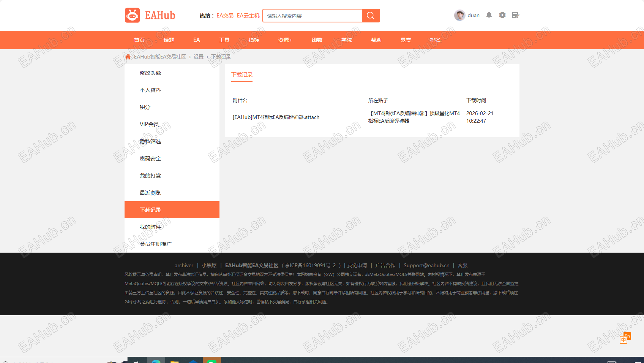
Task: Open 话题 in the navigation bar
Action: point(169,40)
